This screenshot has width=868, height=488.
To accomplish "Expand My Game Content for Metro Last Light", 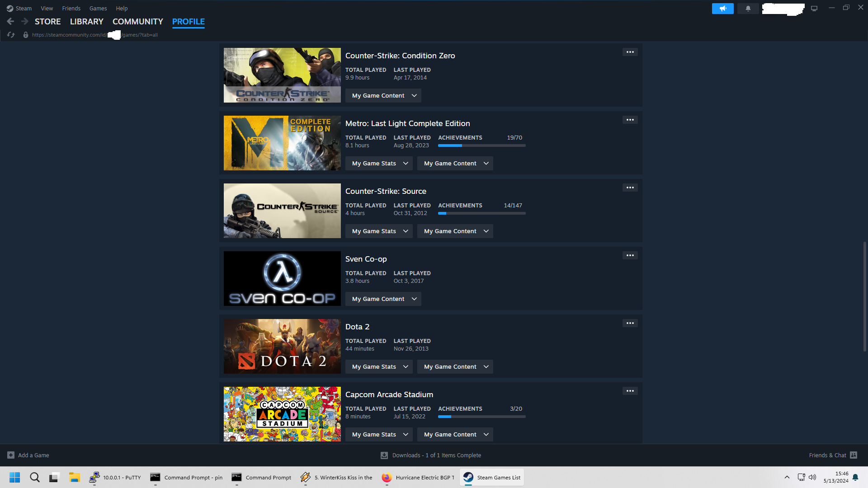I will coord(455,163).
